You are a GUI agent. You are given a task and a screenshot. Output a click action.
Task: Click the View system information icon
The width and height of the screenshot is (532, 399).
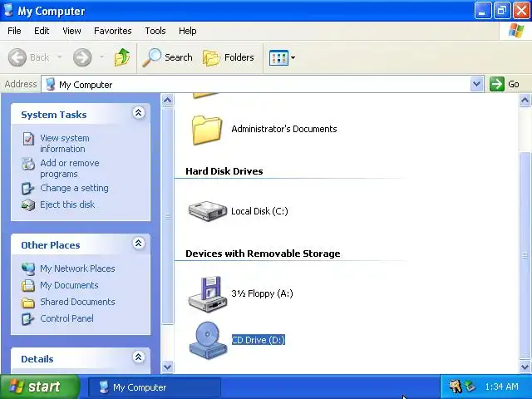tap(28, 139)
